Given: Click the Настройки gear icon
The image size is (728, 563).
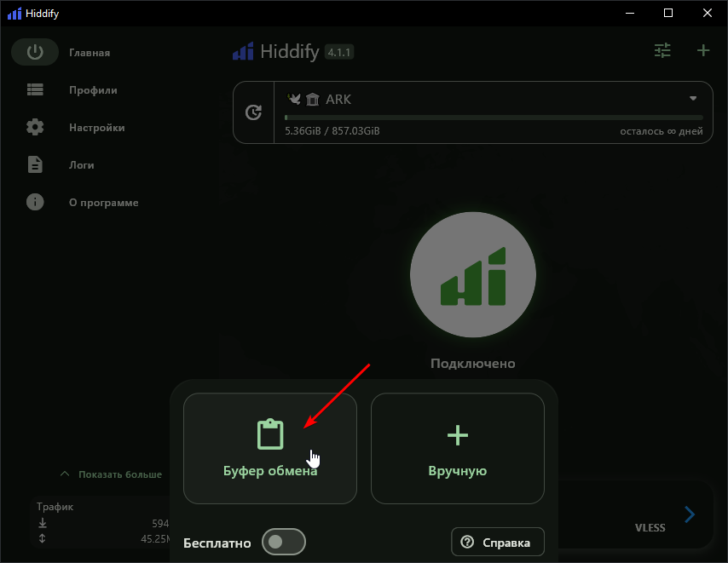Looking at the screenshot, I should 35,127.
